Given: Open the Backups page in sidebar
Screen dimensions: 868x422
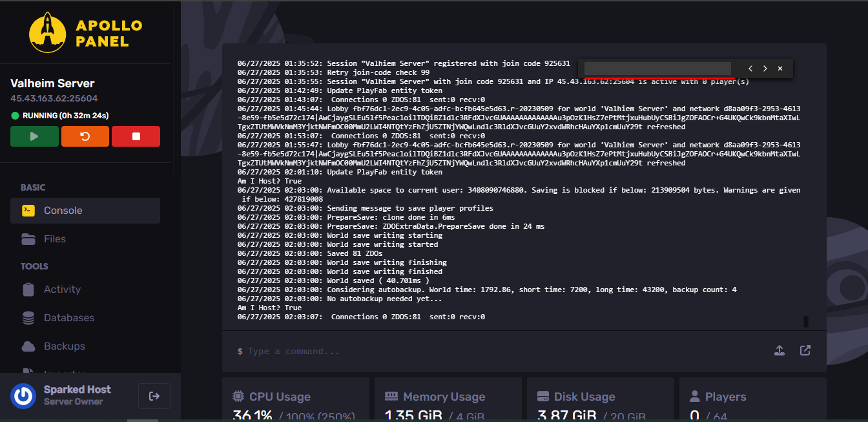Looking at the screenshot, I should pos(85,346).
